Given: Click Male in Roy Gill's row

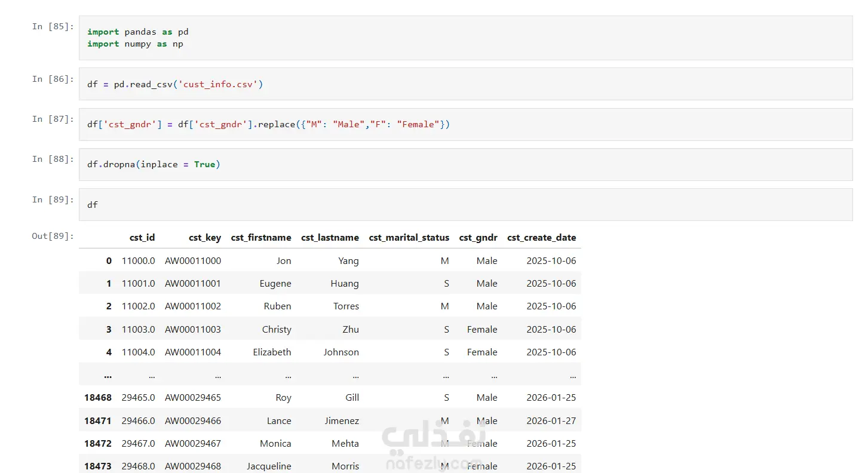Looking at the screenshot, I should coord(487,397).
